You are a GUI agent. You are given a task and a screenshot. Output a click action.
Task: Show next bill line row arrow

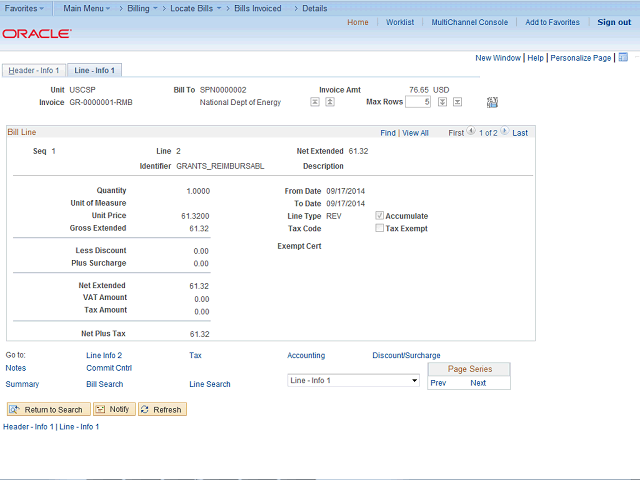pos(505,133)
